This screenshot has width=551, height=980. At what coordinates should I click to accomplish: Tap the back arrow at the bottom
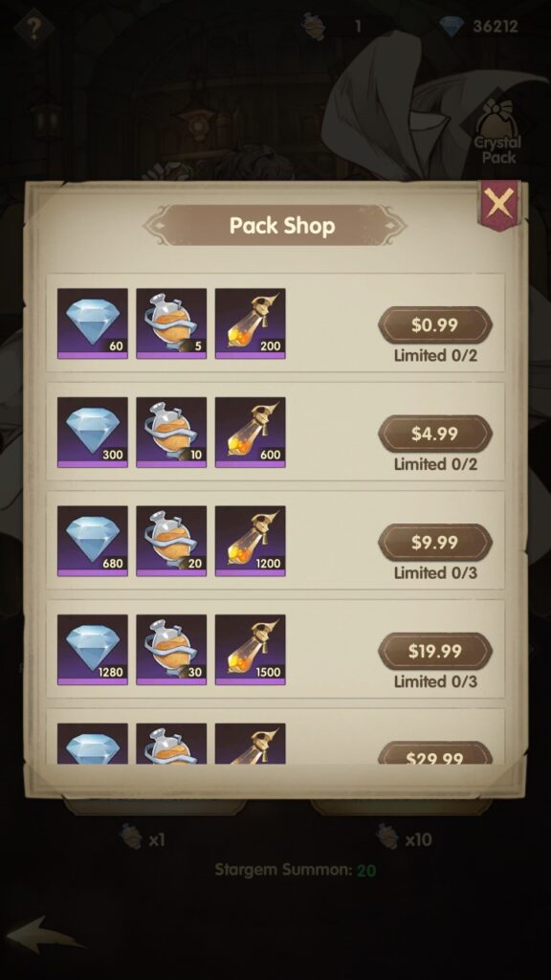click(44, 935)
